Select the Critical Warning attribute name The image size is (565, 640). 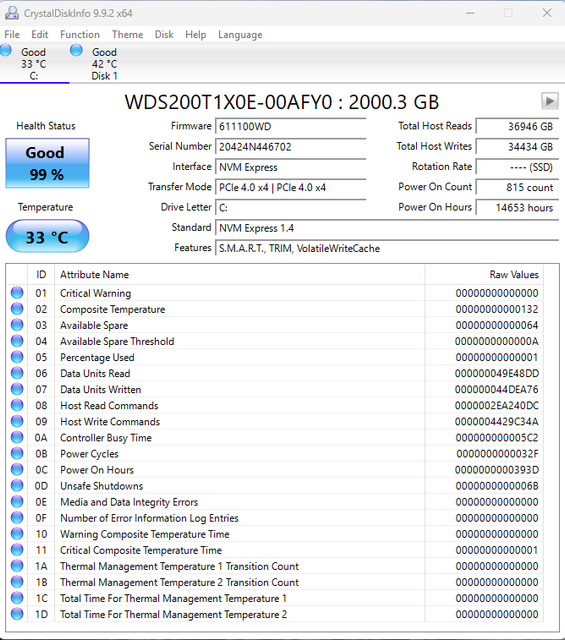click(x=96, y=293)
